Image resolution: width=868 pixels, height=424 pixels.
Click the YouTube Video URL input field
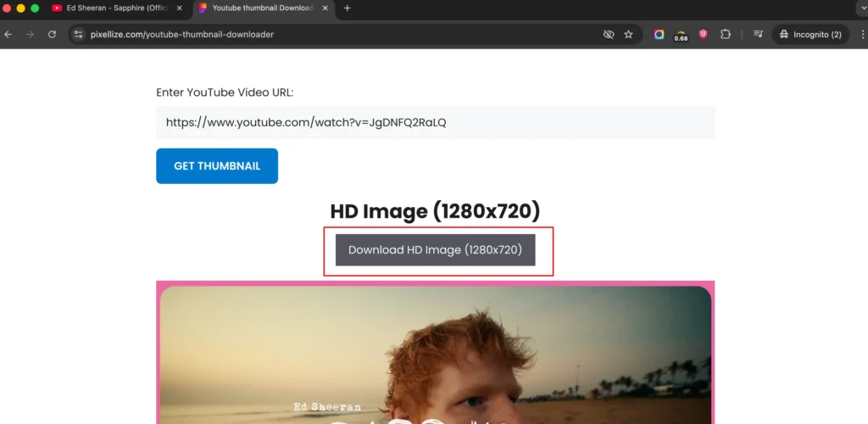click(435, 122)
